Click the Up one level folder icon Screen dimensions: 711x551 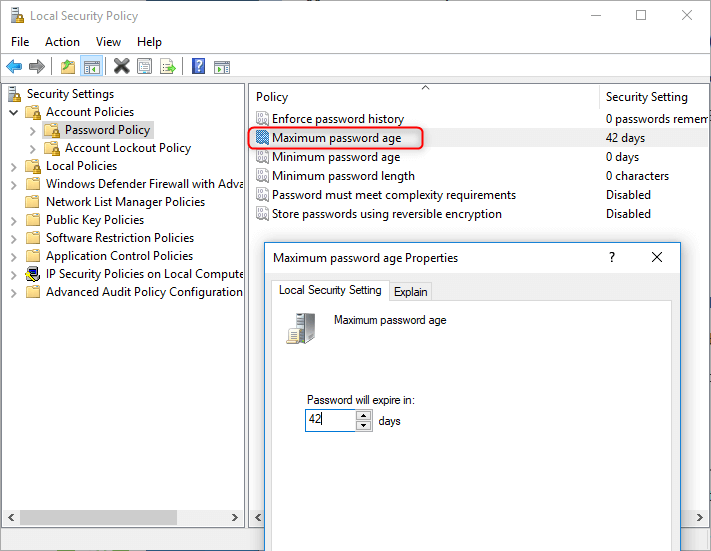68,67
